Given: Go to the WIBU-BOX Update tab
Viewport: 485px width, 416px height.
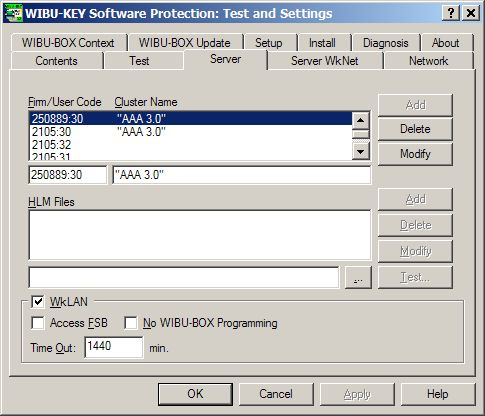Looking at the screenshot, I should click(x=185, y=43).
